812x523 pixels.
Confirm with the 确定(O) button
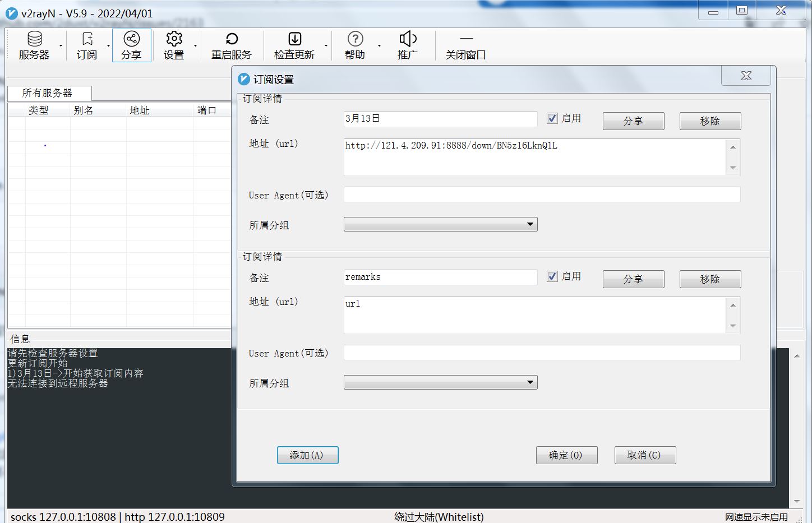[566, 455]
